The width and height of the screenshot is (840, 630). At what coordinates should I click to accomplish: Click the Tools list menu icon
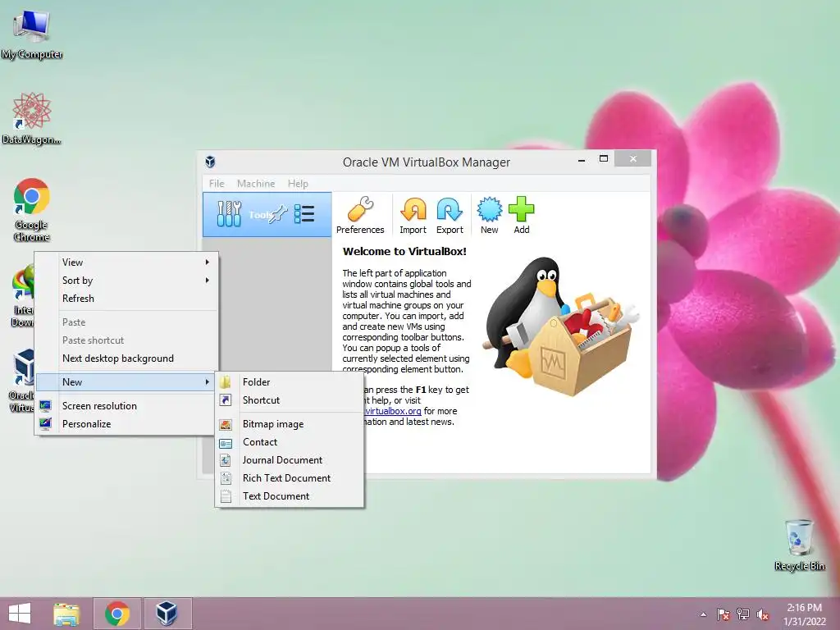click(304, 214)
